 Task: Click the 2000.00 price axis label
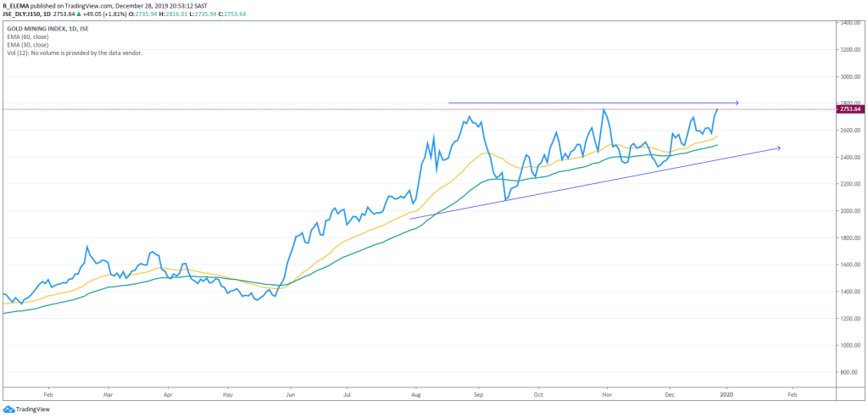click(851, 211)
